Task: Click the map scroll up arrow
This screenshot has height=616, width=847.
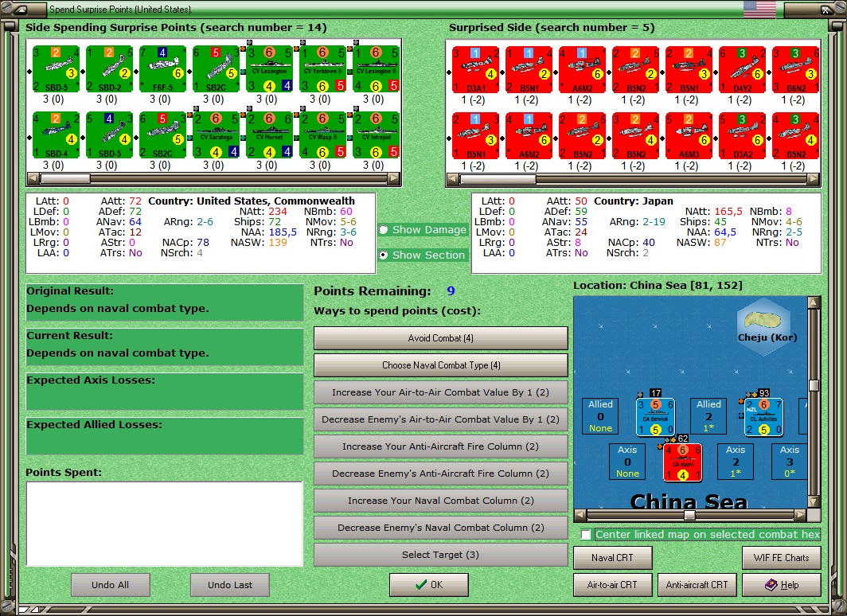Action: point(814,302)
